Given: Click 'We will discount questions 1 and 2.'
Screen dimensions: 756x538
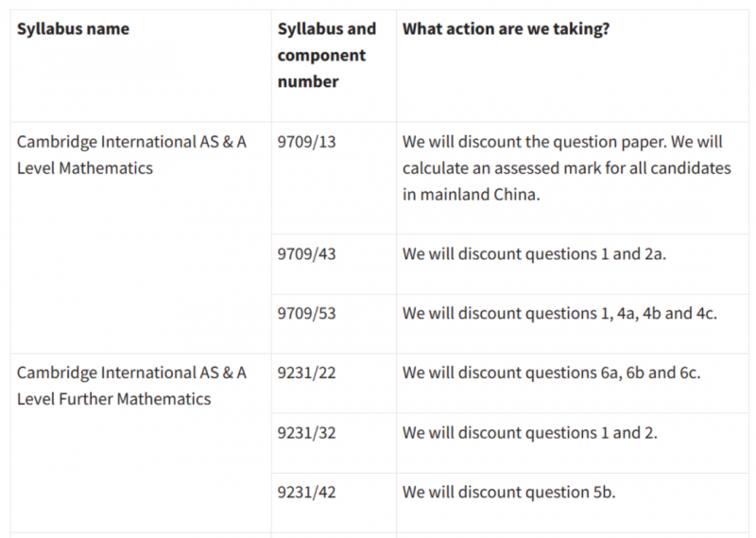Looking at the screenshot, I should [x=530, y=433].
